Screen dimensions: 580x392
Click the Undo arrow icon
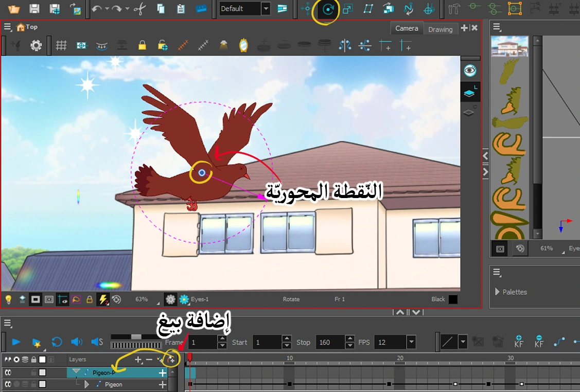click(97, 9)
